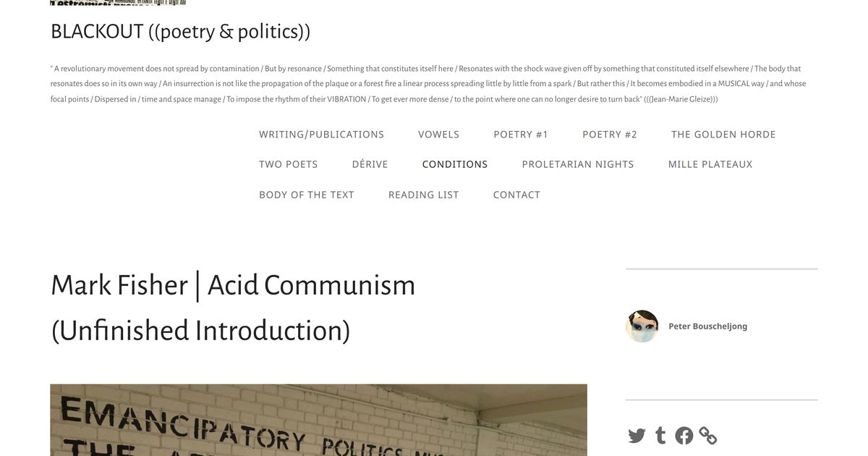868x456 pixels.
Task: Navigate to the DÉRIVE page
Action: point(370,164)
